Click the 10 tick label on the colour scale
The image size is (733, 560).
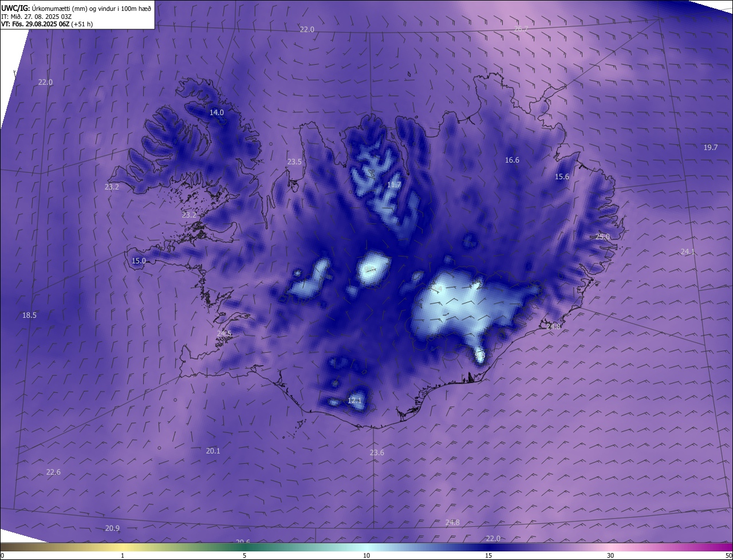point(366,555)
